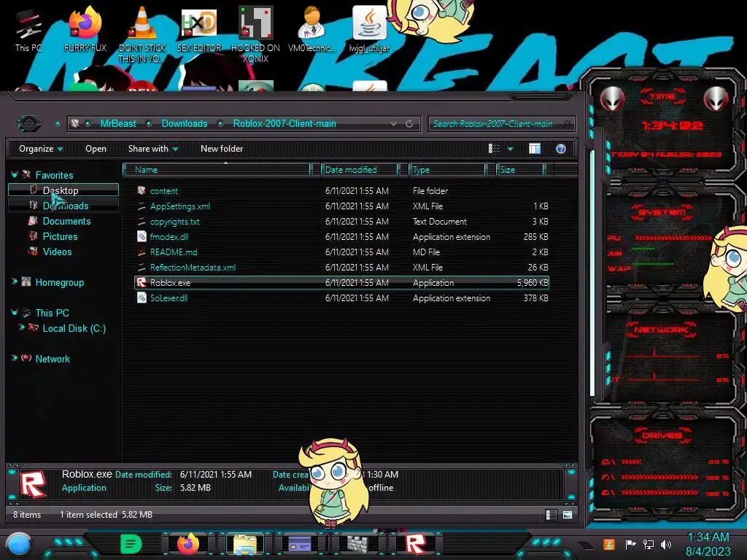Select the AppSettings.xml file
The width and height of the screenshot is (747, 560).
341,206
